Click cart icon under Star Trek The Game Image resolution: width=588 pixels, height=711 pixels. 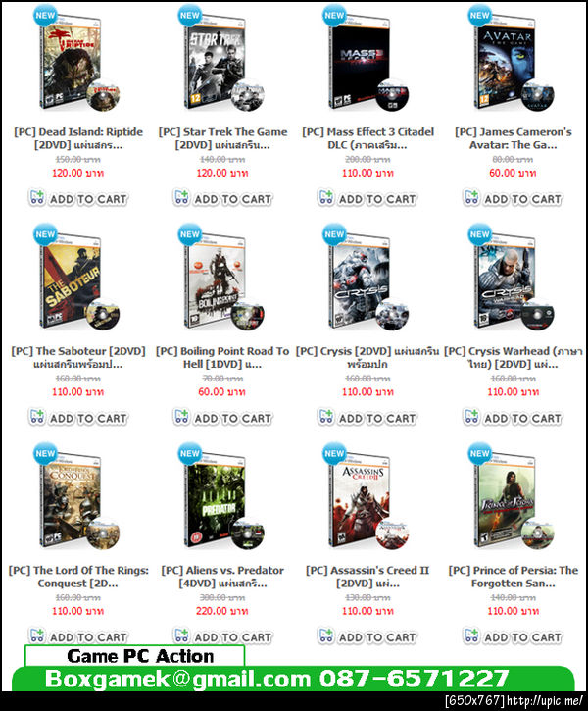[181, 198]
